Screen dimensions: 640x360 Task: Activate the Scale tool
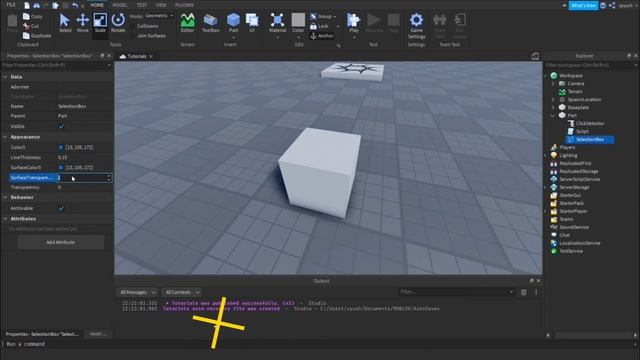[100, 23]
